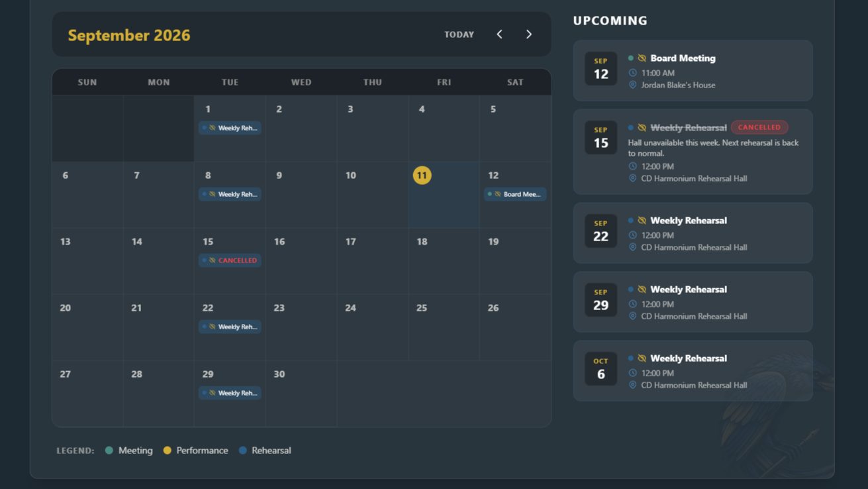Click the September 2026 month heading

pyautogui.click(x=129, y=35)
